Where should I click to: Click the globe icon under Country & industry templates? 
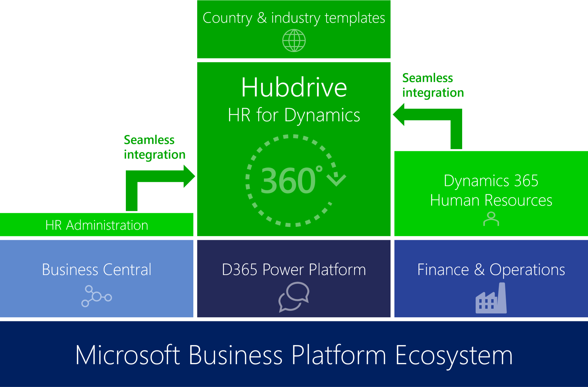click(x=294, y=40)
